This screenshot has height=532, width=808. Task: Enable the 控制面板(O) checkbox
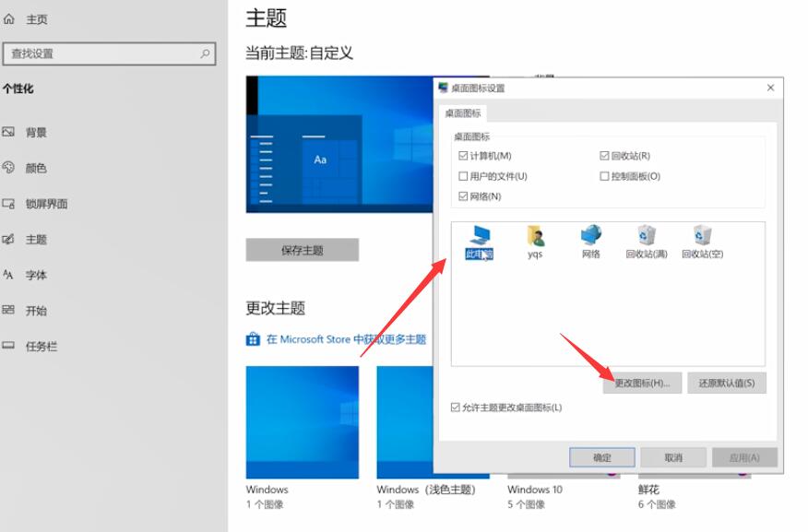click(x=604, y=176)
